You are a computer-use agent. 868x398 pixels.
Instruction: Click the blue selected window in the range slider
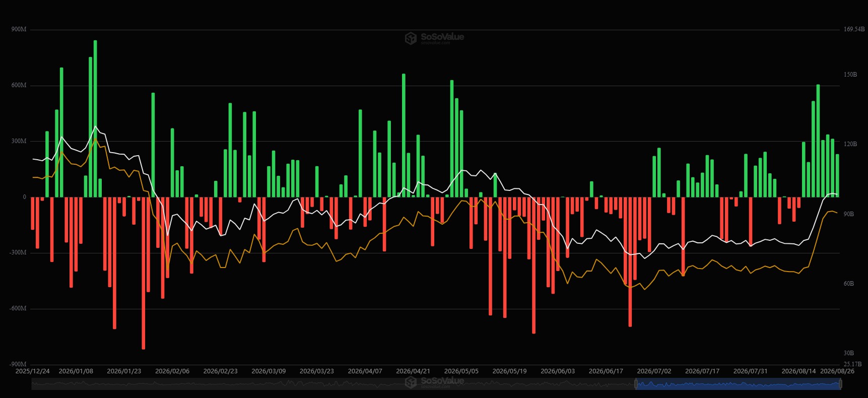click(738, 384)
